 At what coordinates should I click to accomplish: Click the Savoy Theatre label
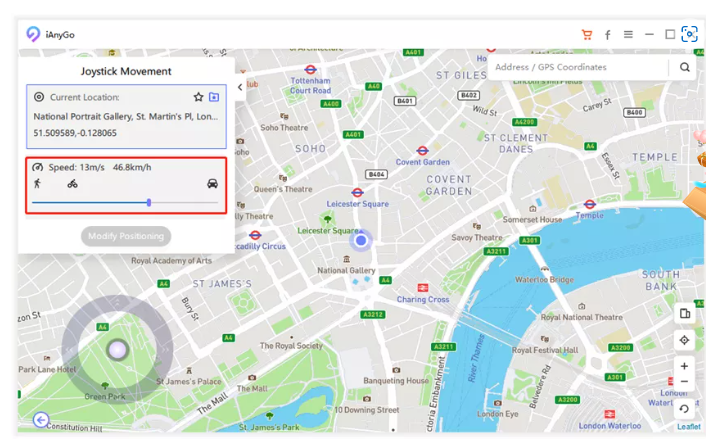tap(477, 237)
